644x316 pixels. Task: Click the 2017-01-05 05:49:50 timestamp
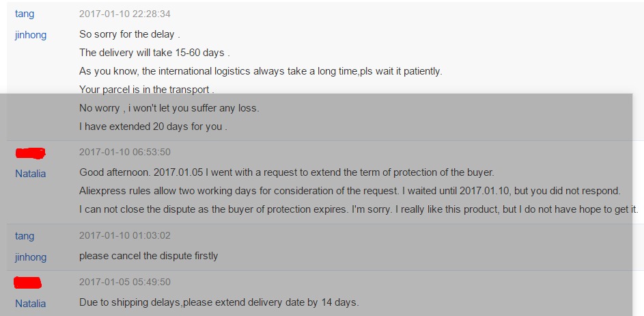(x=125, y=282)
